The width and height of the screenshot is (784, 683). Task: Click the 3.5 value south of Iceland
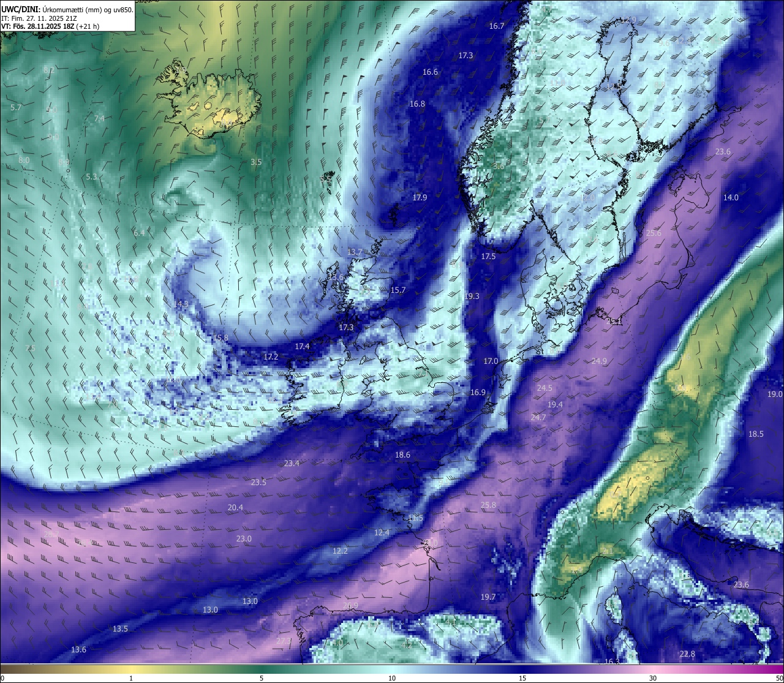(256, 162)
